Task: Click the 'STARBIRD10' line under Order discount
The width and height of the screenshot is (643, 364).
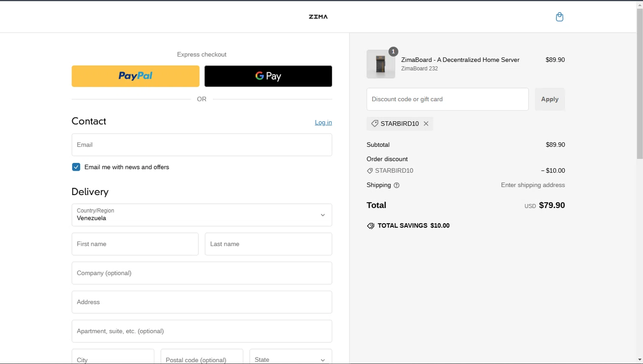Action: pyautogui.click(x=390, y=171)
